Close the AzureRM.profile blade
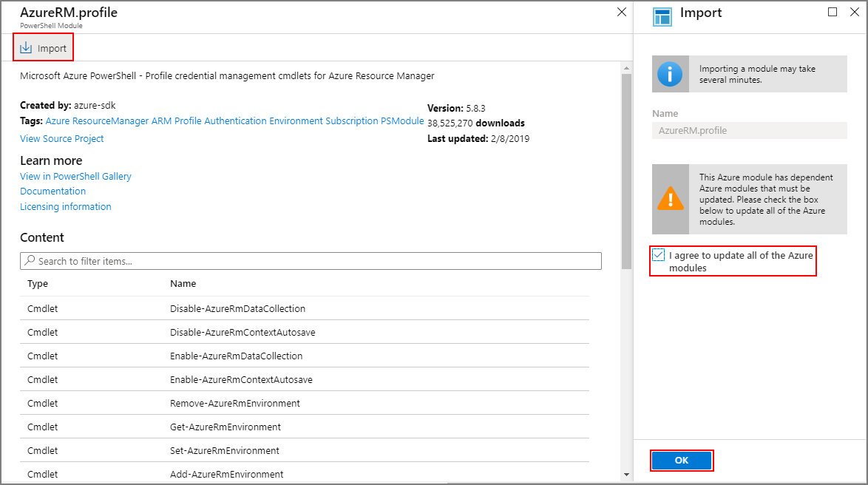This screenshot has width=868, height=485. click(x=622, y=12)
